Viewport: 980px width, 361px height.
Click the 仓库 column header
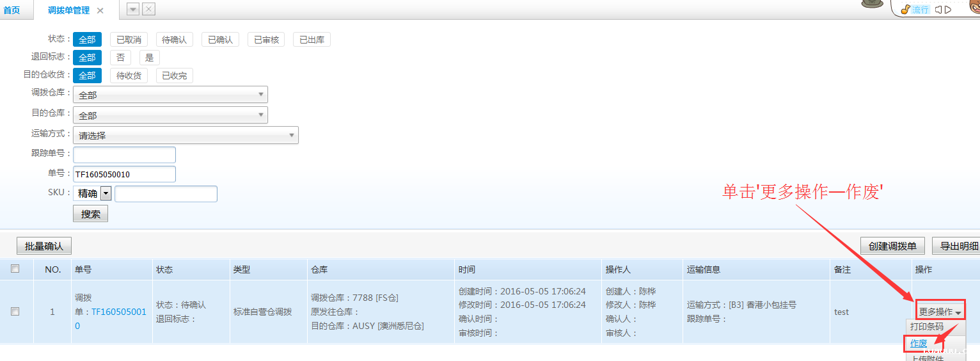[x=319, y=270]
